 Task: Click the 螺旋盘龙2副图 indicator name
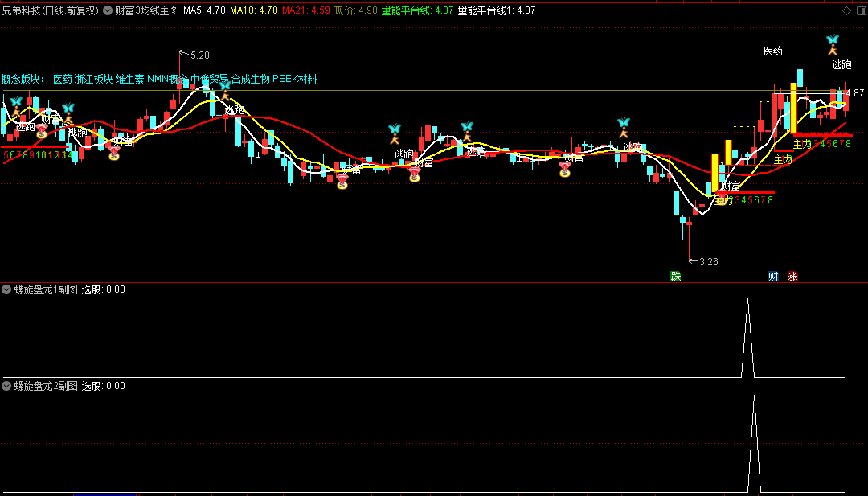click(46, 386)
